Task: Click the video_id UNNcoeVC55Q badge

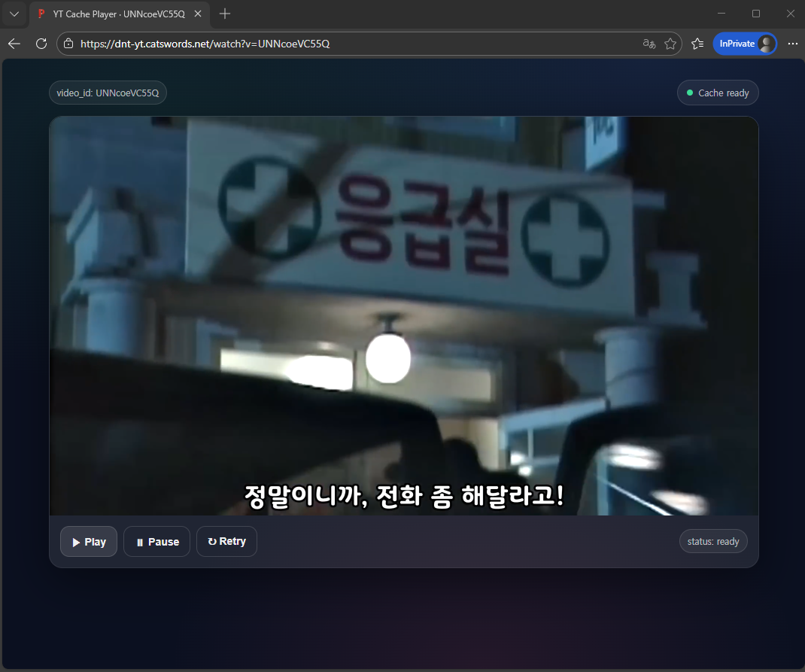Action: [x=108, y=93]
